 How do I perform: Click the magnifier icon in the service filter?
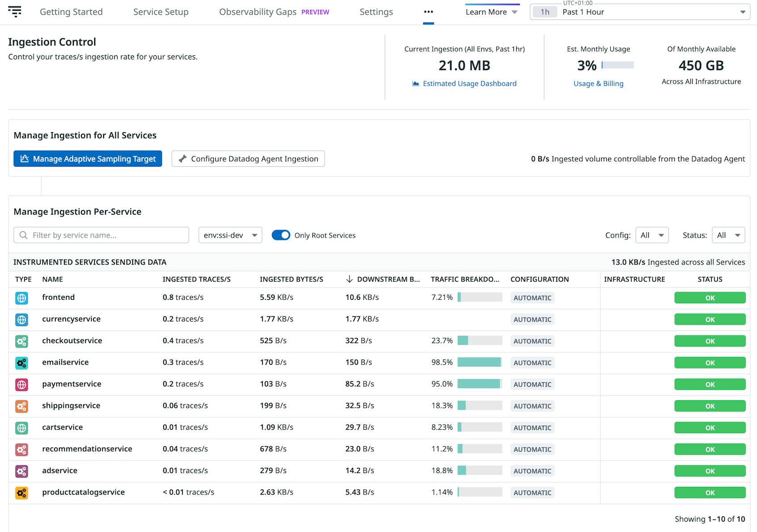coord(23,235)
